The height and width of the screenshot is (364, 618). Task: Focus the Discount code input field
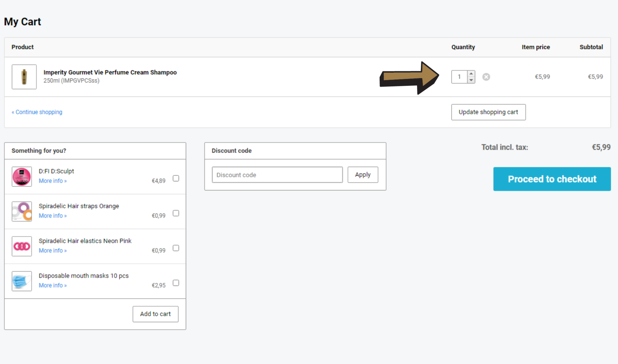(277, 175)
